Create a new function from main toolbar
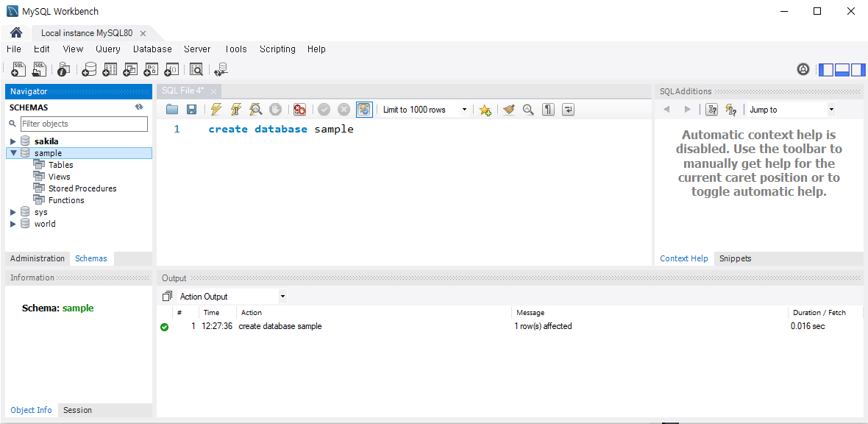 tap(171, 69)
